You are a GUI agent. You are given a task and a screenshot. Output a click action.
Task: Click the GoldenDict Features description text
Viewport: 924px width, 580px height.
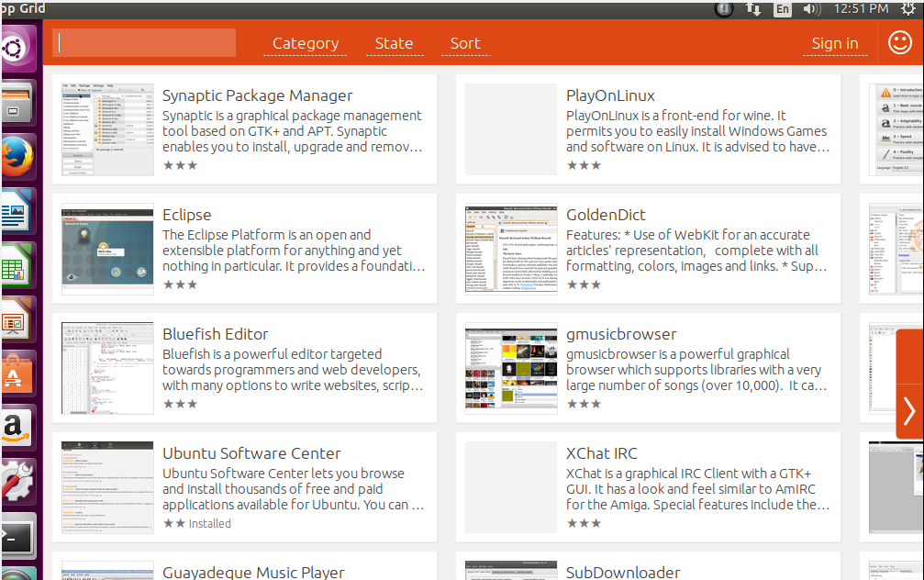click(x=697, y=251)
